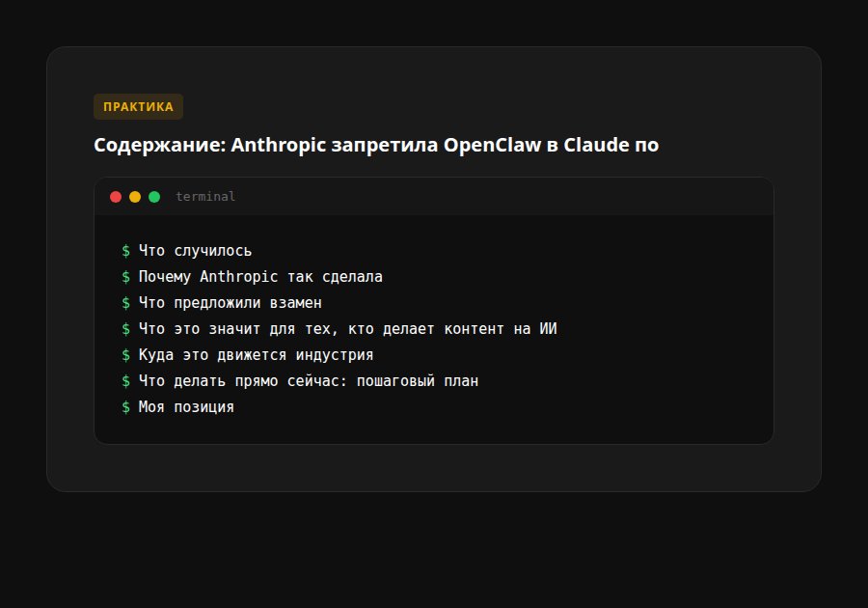Click the $ icon next to the пошаговый план line
Screen dimensions: 868x608
click(x=126, y=380)
